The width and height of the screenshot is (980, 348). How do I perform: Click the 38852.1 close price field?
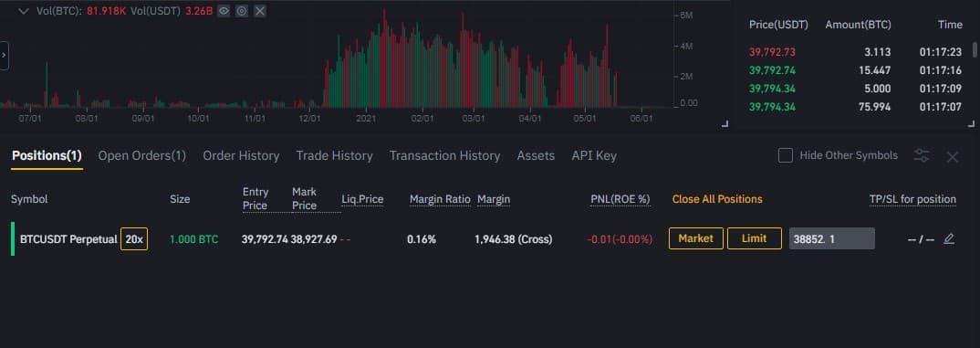pyautogui.click(x=832, y=238)
